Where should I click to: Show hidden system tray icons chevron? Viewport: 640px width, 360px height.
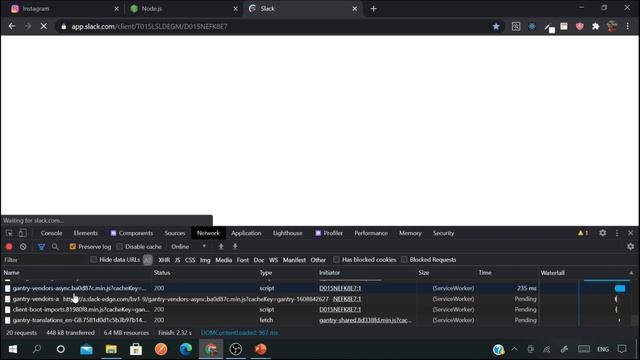(x=514, y=349)
